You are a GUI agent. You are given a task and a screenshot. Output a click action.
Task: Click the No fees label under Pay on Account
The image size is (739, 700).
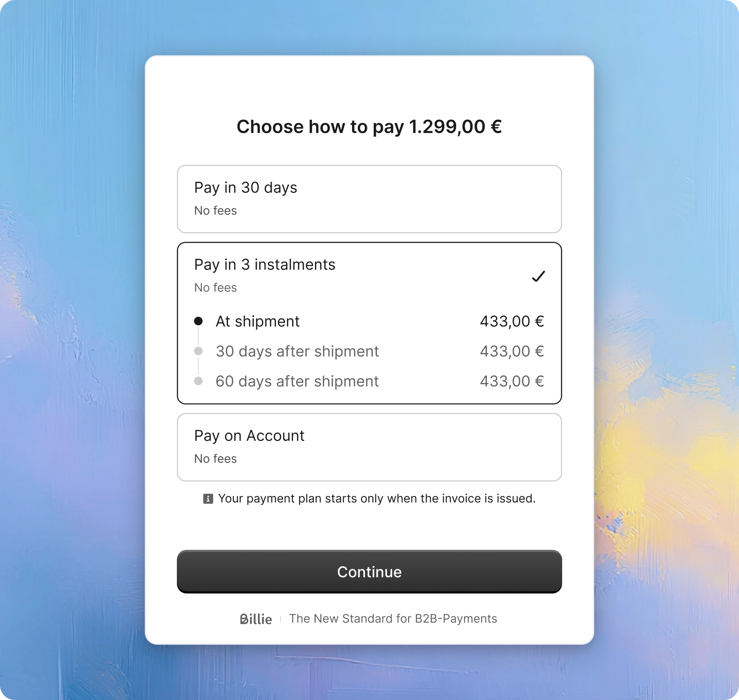pos(215,459)
